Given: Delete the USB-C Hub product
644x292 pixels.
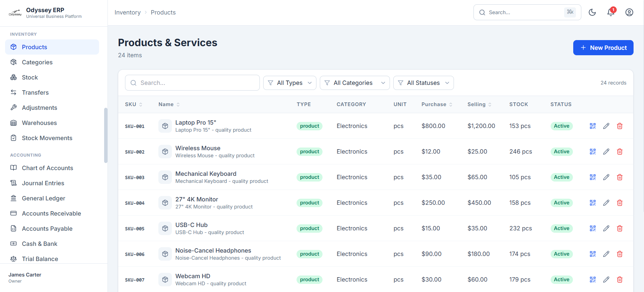Looking at the screenshot, I should click(620, 228).
